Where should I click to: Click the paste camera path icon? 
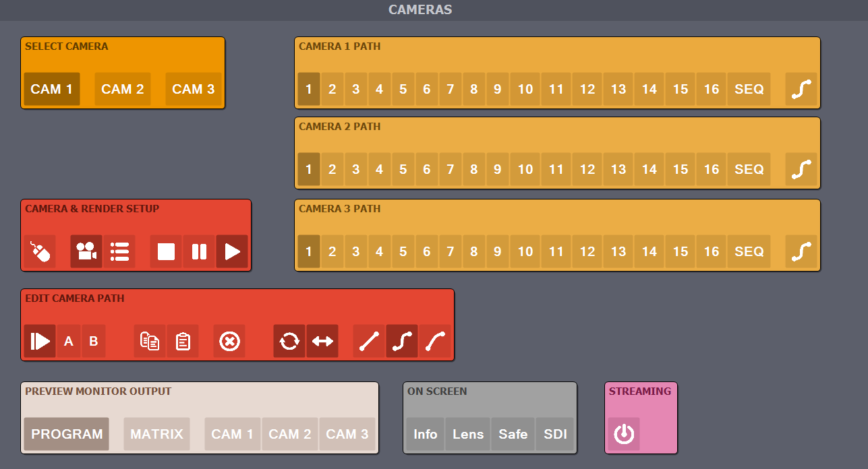click(183, 342)
